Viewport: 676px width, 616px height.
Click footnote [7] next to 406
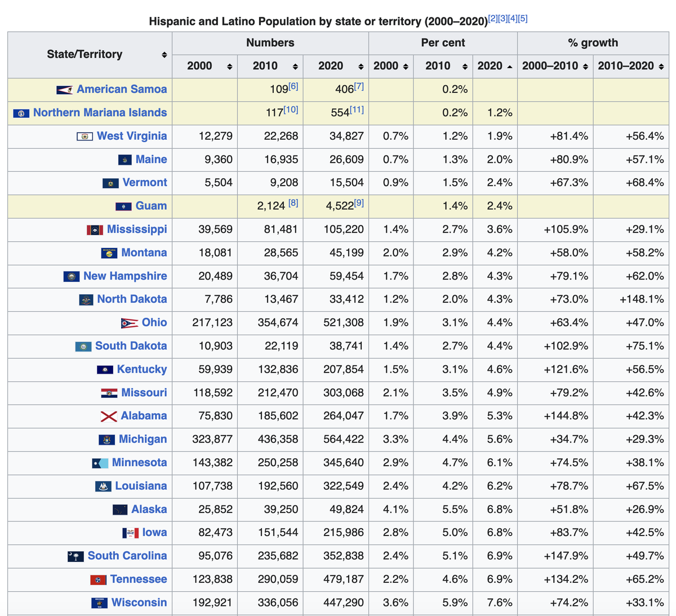[x=359, y=86]
